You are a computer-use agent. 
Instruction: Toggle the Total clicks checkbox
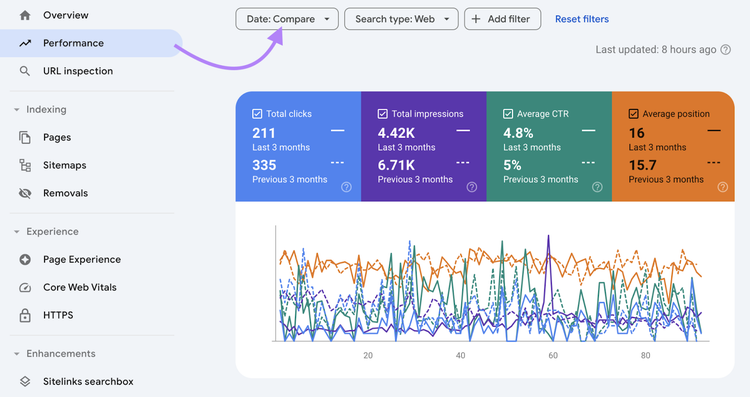coord(257,114)
